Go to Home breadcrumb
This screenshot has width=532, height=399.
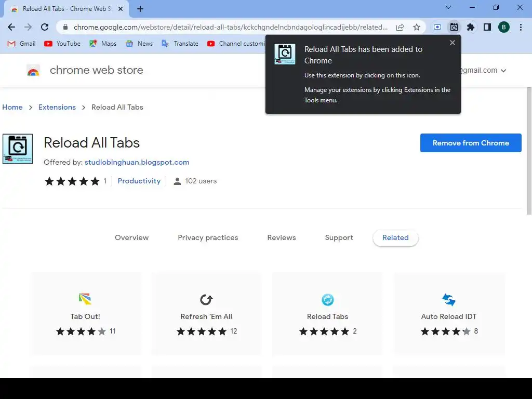(x=12, y=107)
